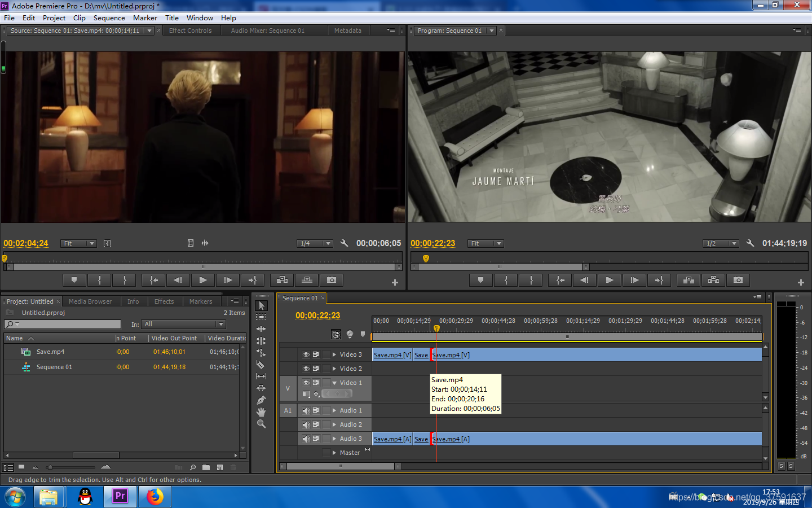Toggle Video 2 track visibility eye
The height and width of the screenshot is (508, 812).
click(x=306, y=369)
